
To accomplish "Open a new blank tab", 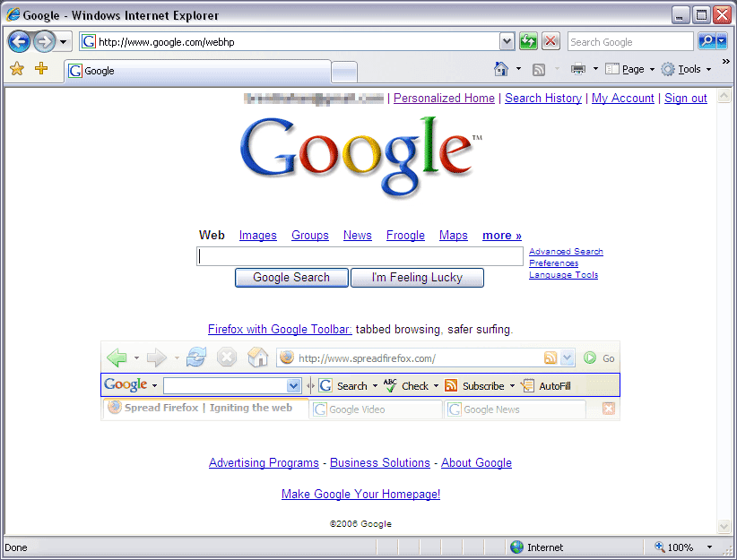I will click(344, 72).
